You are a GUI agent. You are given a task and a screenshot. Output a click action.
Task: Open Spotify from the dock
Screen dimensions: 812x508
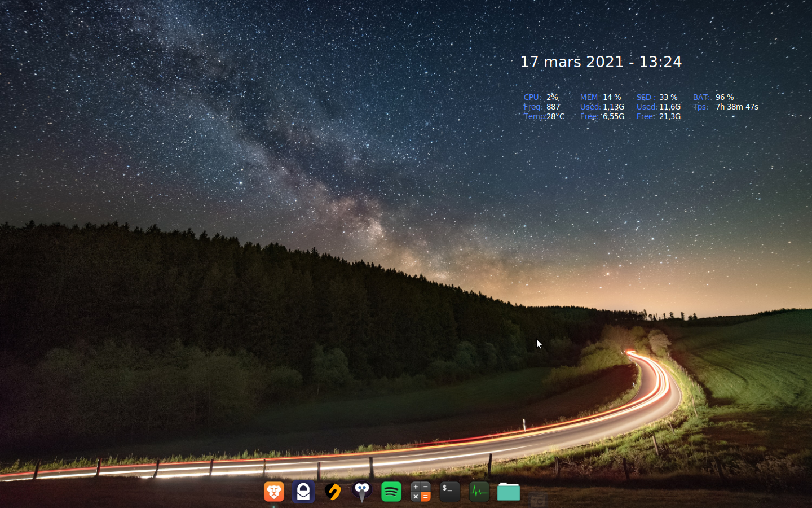point(391,492)
